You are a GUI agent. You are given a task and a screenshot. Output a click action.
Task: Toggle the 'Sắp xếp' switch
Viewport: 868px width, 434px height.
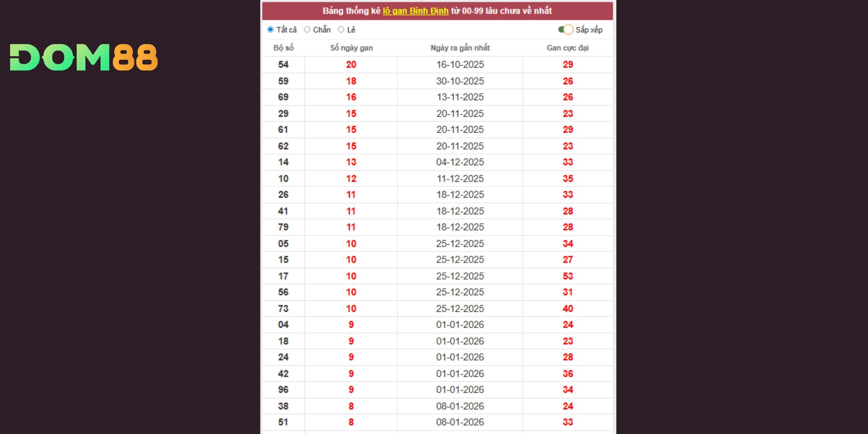(x=566, y=30)
